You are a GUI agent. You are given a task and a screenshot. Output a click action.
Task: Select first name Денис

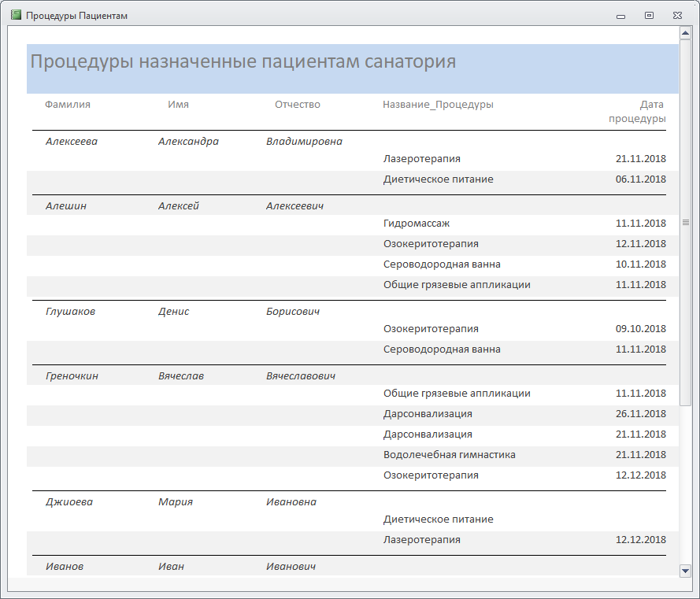coord(174,312)
